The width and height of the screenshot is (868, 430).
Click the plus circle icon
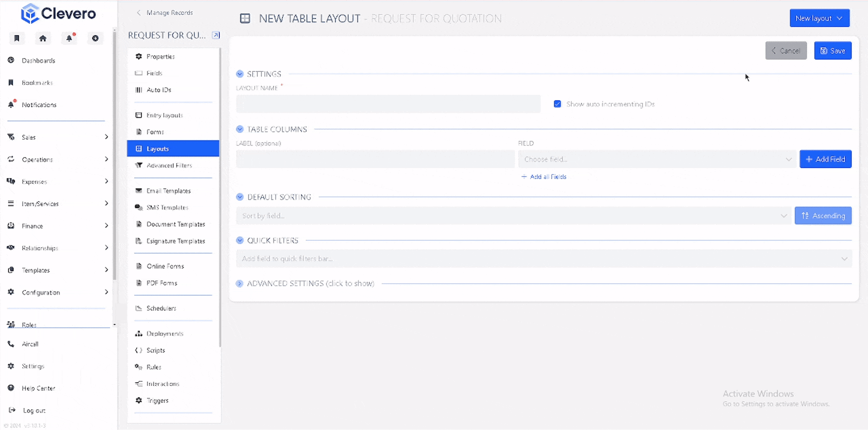95,38
